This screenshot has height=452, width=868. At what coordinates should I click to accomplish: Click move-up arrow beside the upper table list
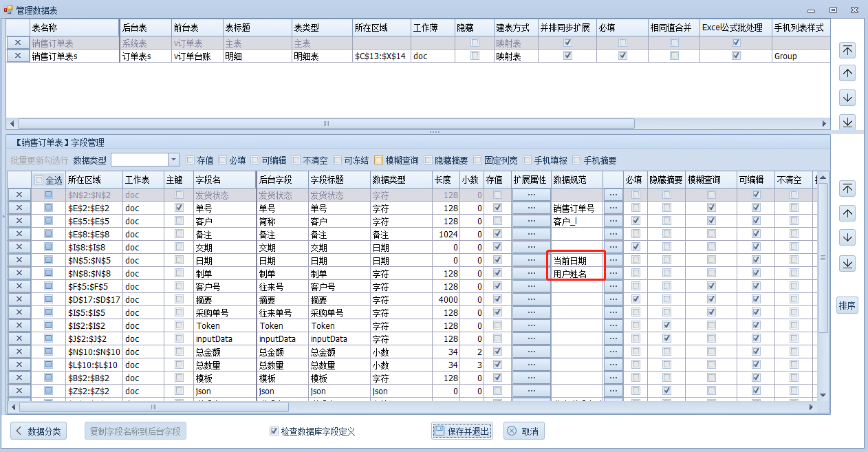848,73
